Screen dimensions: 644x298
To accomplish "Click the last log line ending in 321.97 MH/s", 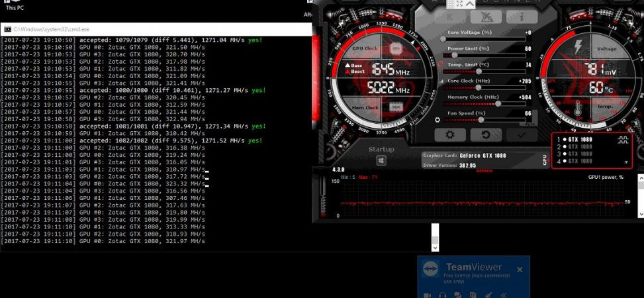I will [x=103, y=241].
